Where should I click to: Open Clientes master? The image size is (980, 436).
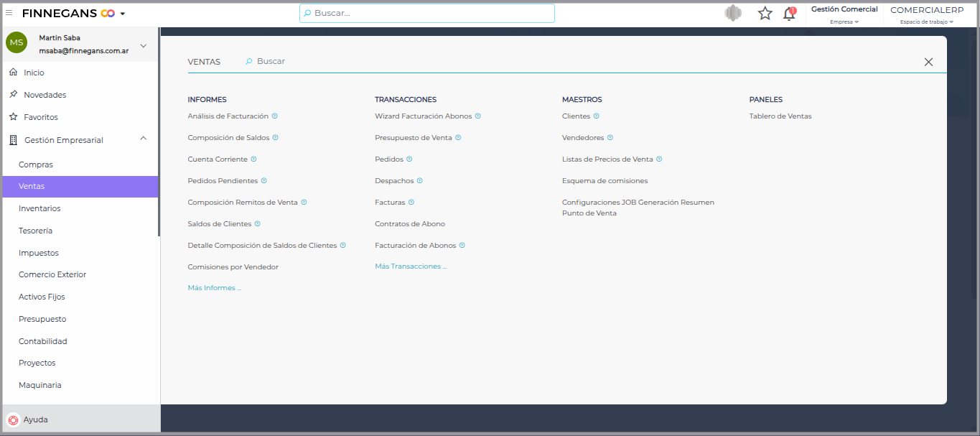coord(576,116)
